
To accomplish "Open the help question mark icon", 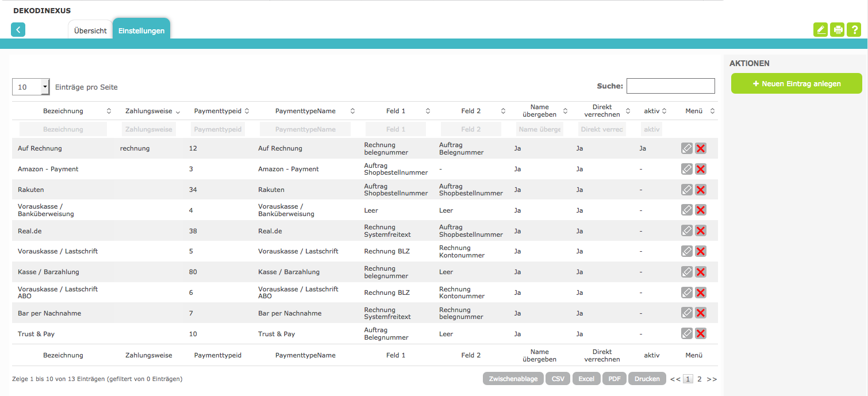I will tap(855, 30).
